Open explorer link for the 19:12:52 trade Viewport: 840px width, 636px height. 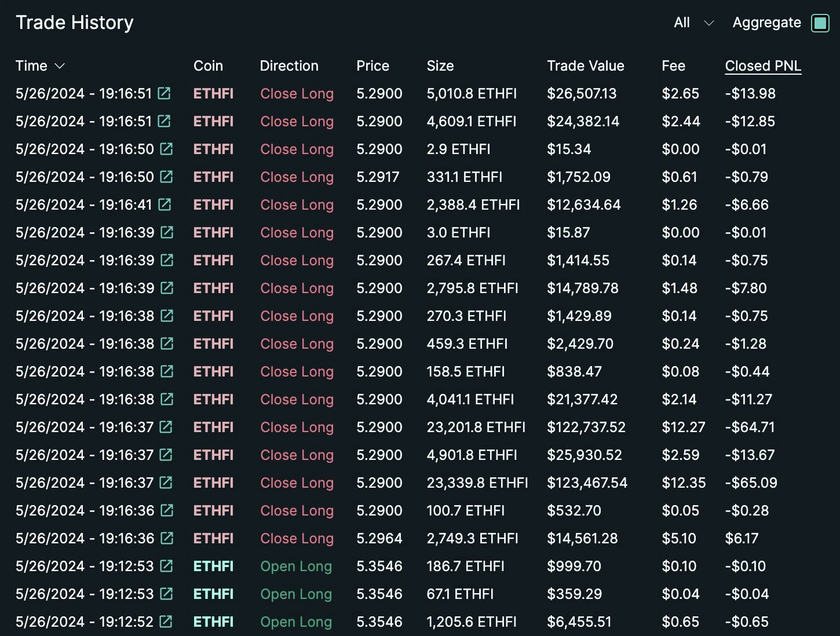(166, 622)
